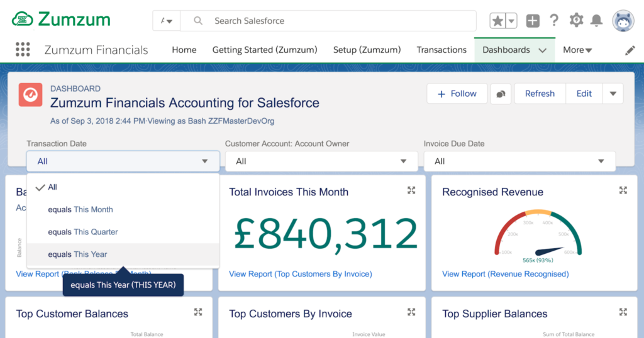Click the Total Invoices This Month title

[x=288, y=192]
